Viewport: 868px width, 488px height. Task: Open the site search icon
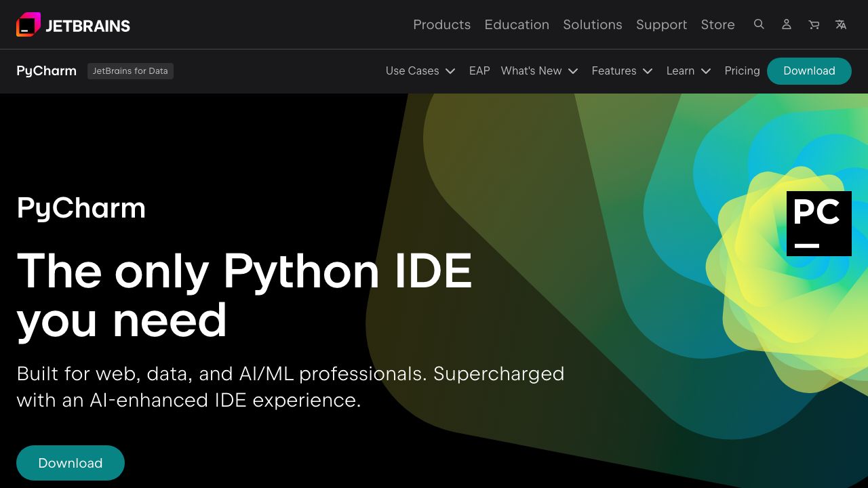(759, 24)
